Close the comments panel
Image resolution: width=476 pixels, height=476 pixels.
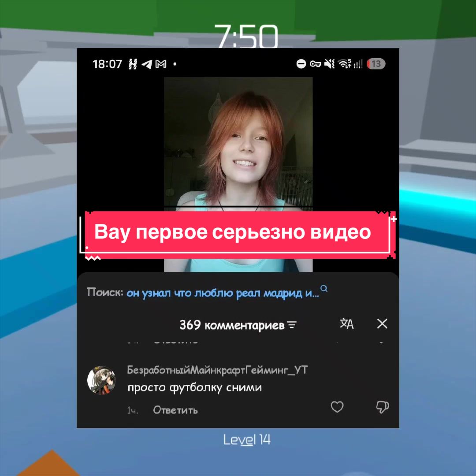(x=382, y=324)
